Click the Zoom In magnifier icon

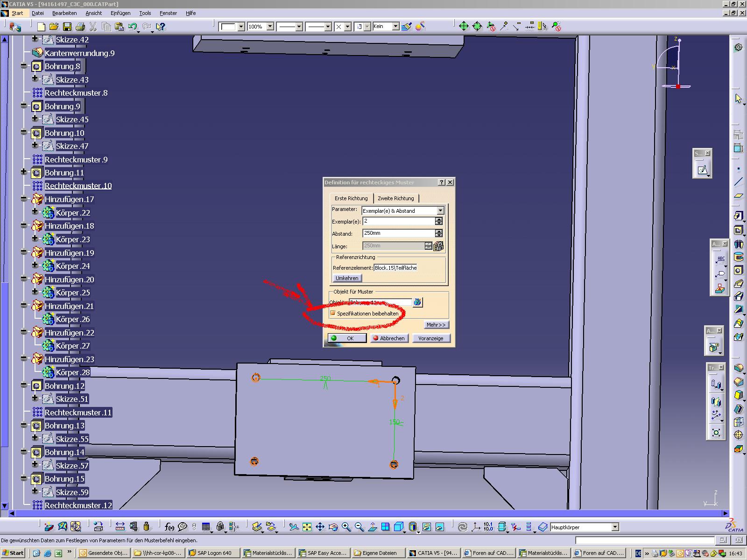(346, 527)
